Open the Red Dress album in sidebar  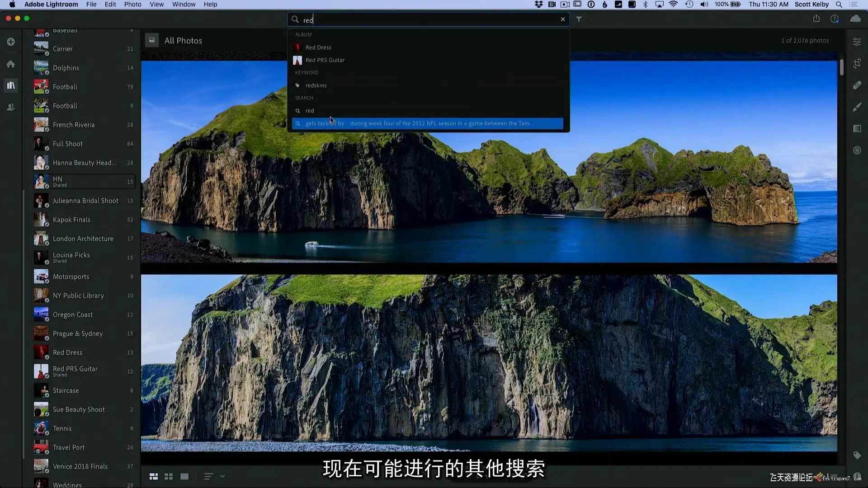coord(84,352)
